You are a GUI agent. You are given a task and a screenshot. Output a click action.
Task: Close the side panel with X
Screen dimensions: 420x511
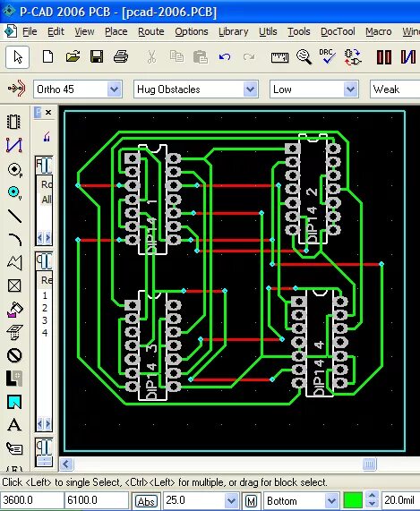tap(48, 113)
